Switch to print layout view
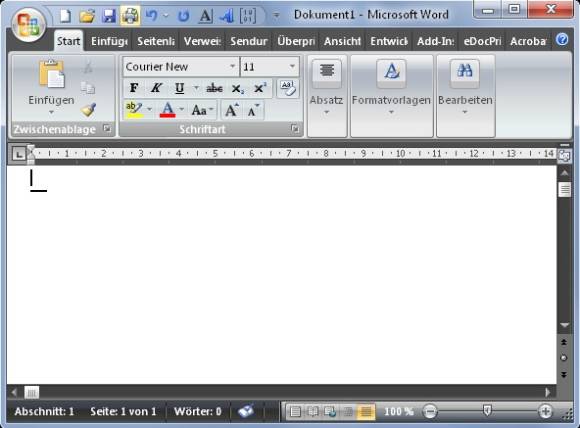 pos(295,411)
